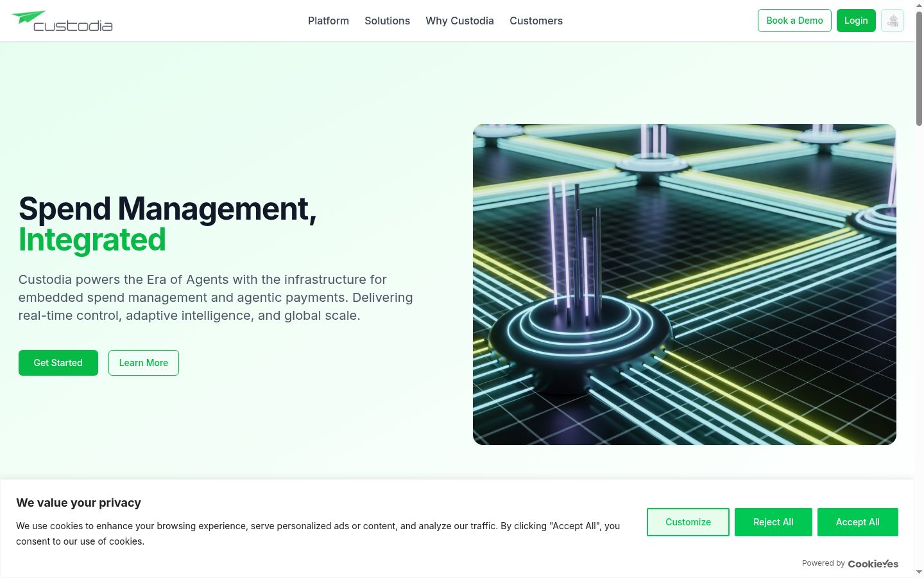Choose Customize in the cookie banner
924x578 pixels.
688,522
